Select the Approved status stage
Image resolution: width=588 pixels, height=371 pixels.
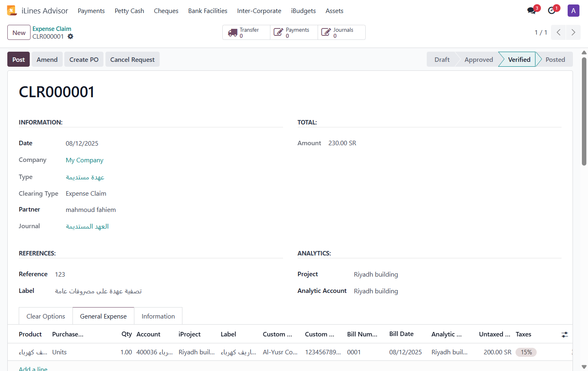pyautogui.click(x=478, y=59)
